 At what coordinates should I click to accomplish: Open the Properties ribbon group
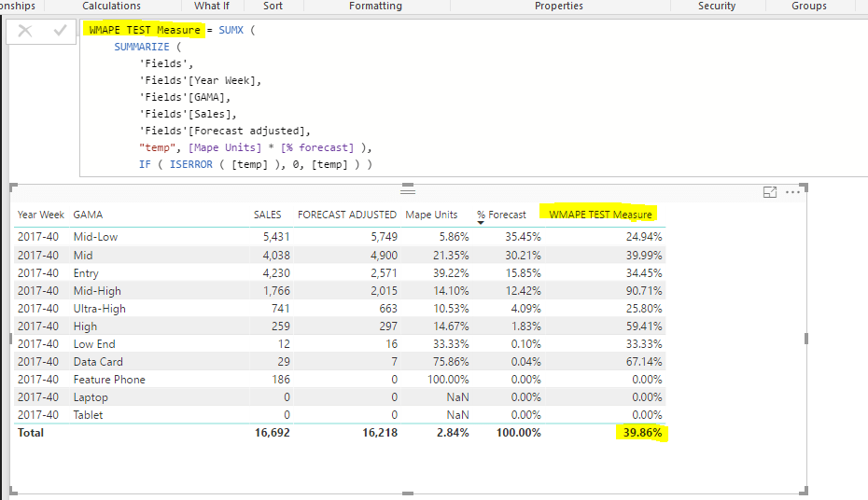click(558, 7)
